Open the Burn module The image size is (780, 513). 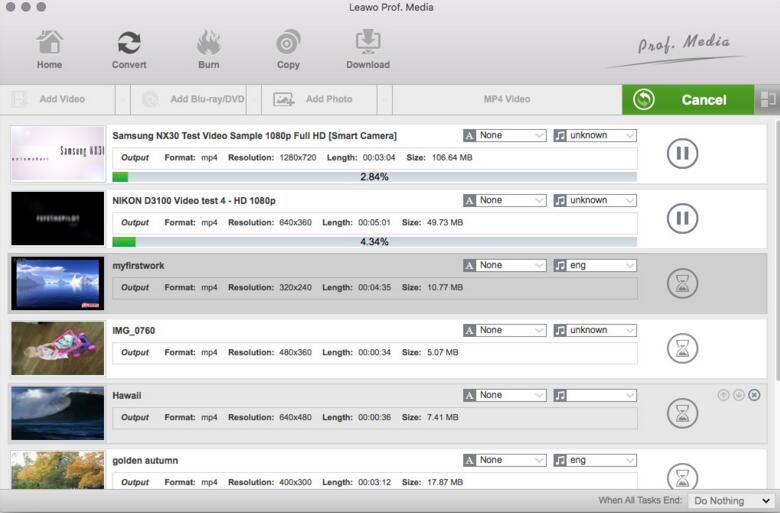coord(208,50)
